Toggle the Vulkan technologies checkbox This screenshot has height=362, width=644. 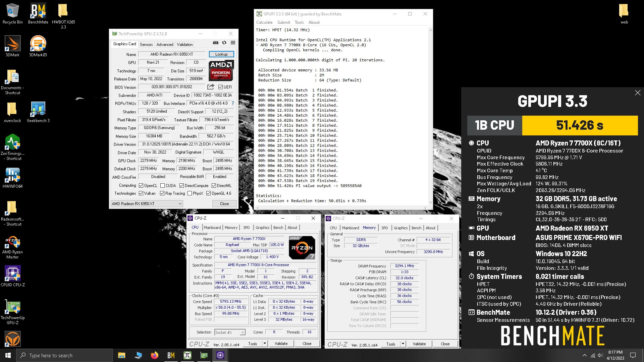coord(141,193)
